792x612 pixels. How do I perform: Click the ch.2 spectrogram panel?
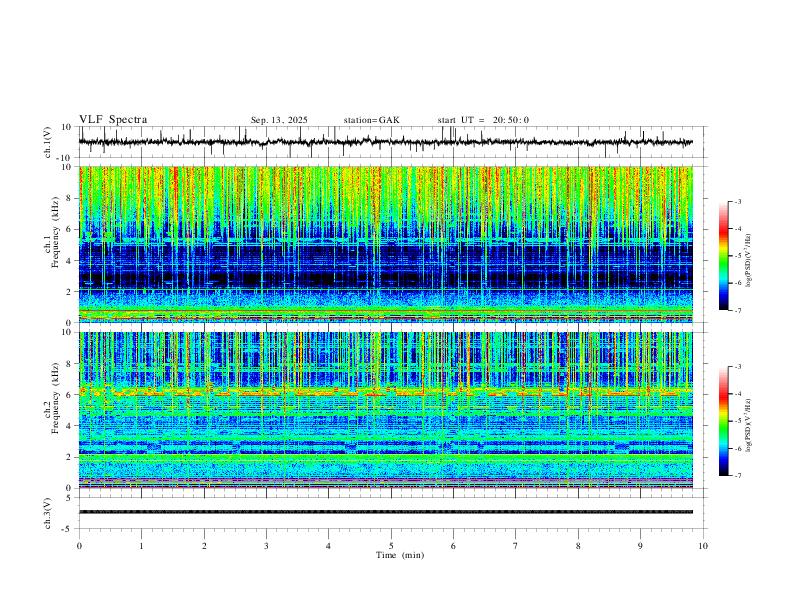(386, 410)
